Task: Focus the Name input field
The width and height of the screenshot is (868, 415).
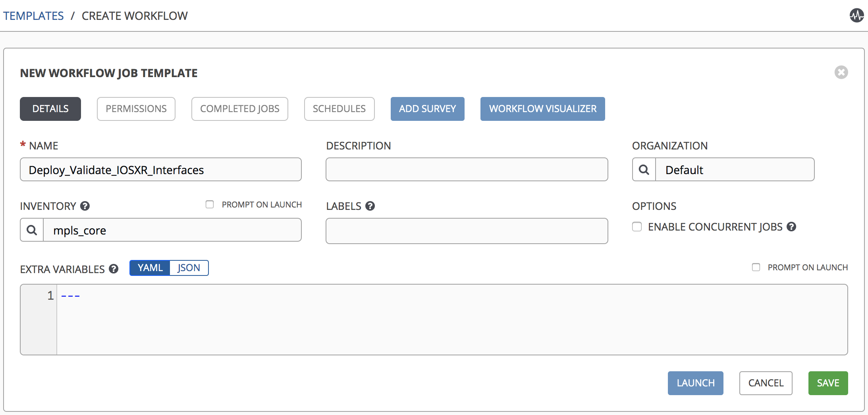Action: pyautogui.click(x=161, y=170)
